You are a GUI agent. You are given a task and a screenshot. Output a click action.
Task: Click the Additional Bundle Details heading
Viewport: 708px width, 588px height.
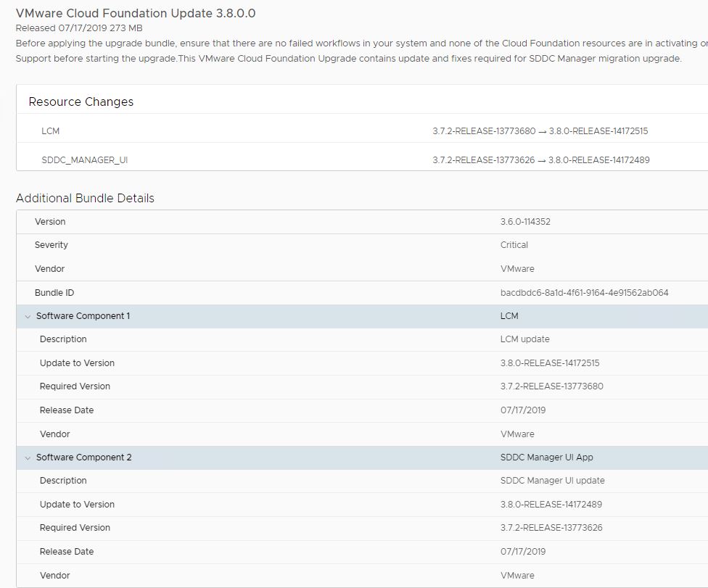tap(85, 198)
